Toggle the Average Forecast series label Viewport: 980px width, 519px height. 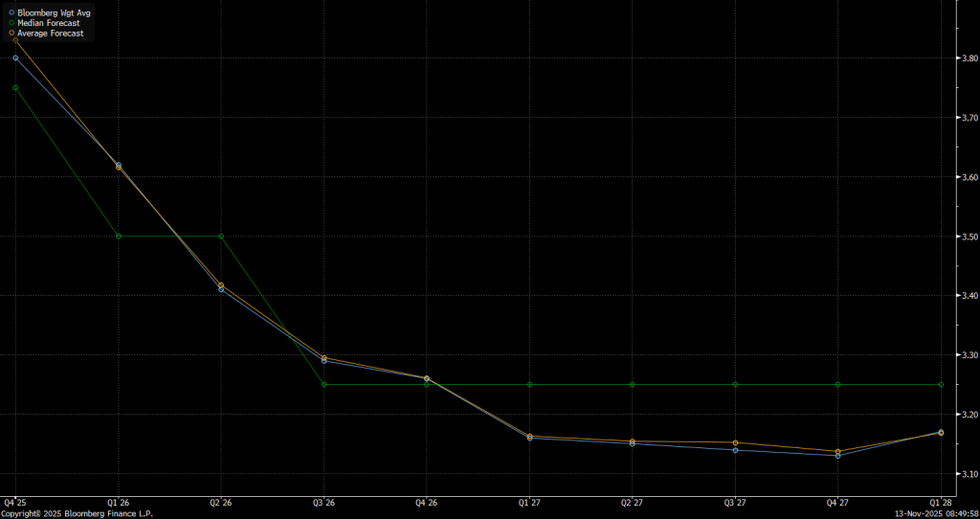point(52,33)
